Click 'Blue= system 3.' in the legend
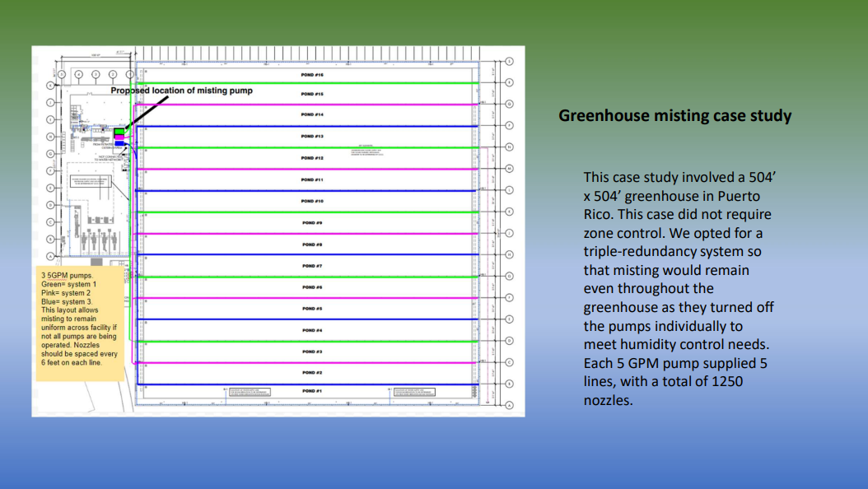This screenshot has width=868, height=489. [x=67, y=302]
